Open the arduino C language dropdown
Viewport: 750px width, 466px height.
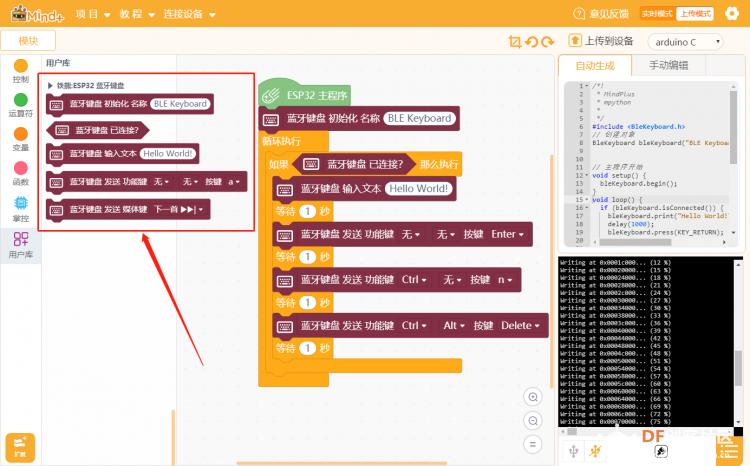(x=685, y=42)
